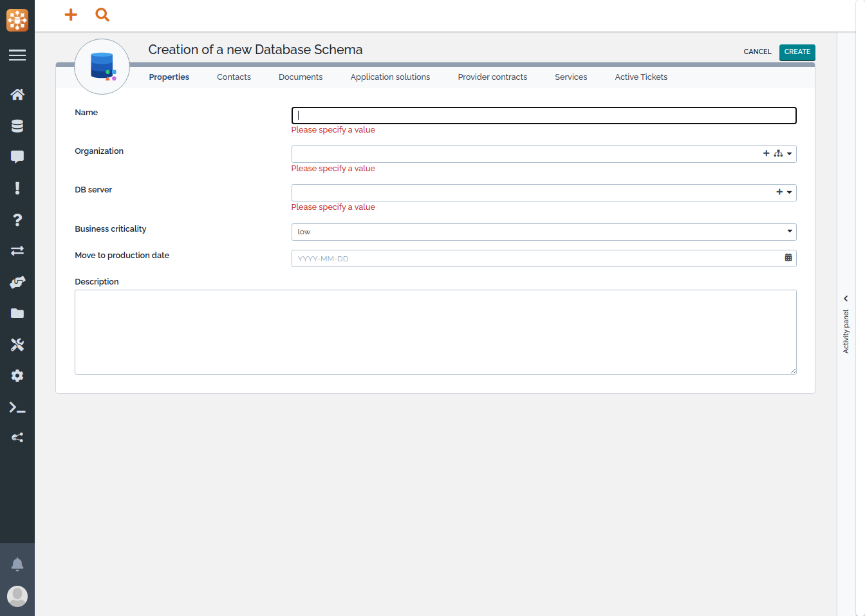The image size is (865, 616).
Task: Expand the Activity panel chevron
Action: [x=846, y=299]
